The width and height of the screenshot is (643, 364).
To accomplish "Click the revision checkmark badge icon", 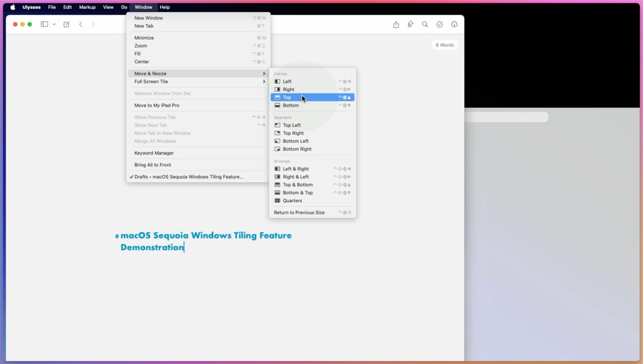I will (x=439, y=24).
